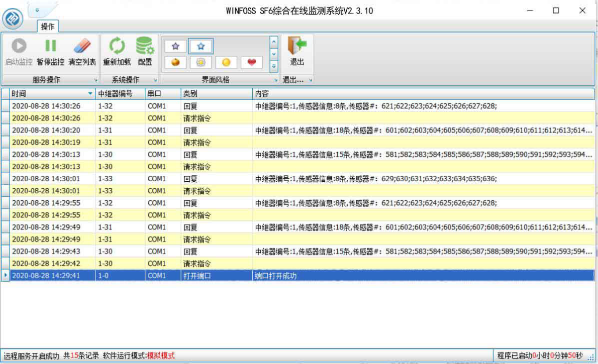Click the 程序已启动 uptime status text

(x=540, y=355)
